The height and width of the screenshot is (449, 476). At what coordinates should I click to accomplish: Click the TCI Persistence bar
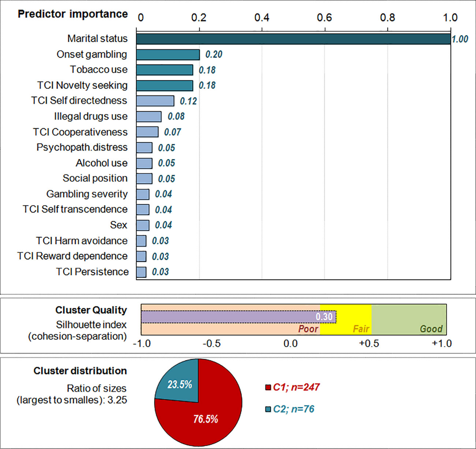(141, 272)
